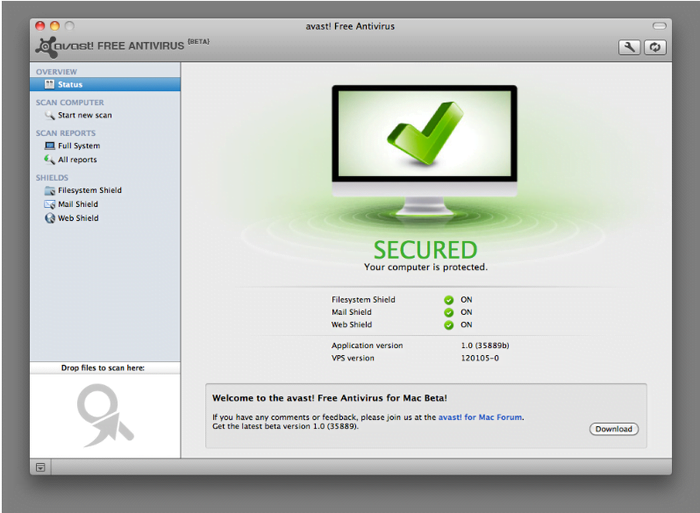
Task: Click the ON value for Filesystem Shield
Action: point(466,300)
